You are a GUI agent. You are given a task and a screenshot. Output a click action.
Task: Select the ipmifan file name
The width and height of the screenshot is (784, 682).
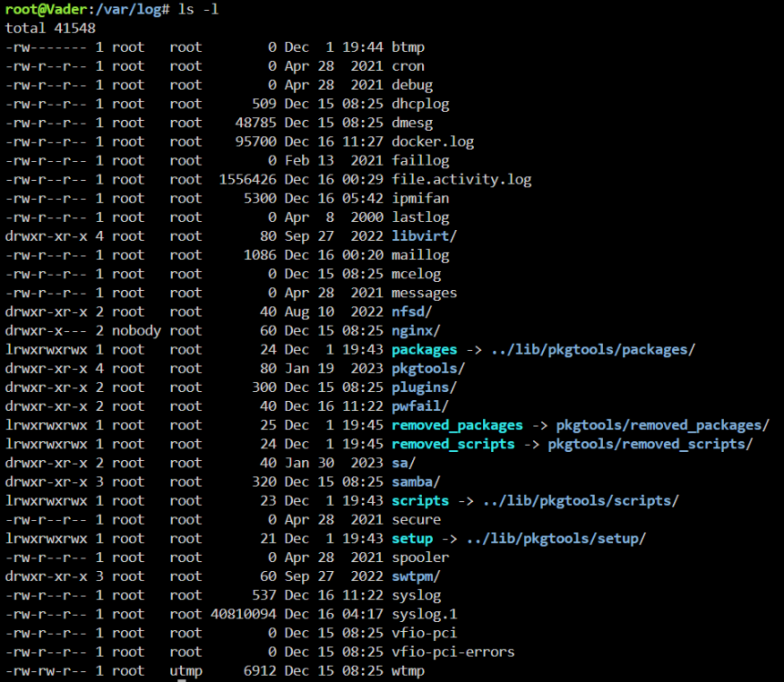click(420, 199)
